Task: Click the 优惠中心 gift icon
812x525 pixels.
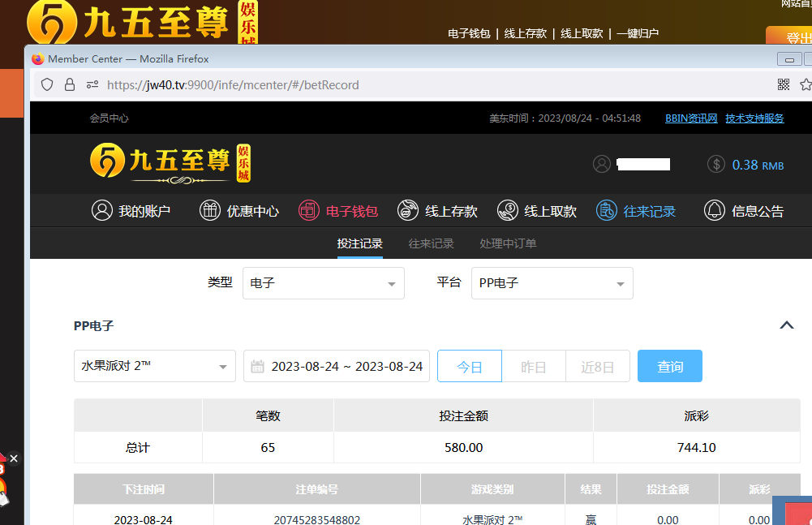Action: coord(210,210)
